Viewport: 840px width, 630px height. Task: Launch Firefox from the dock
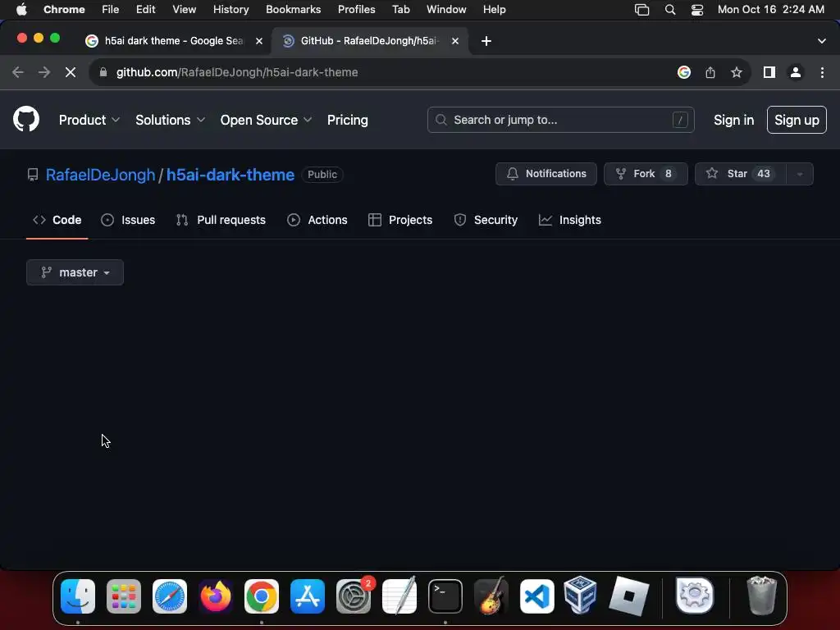[x=216, y=596]
